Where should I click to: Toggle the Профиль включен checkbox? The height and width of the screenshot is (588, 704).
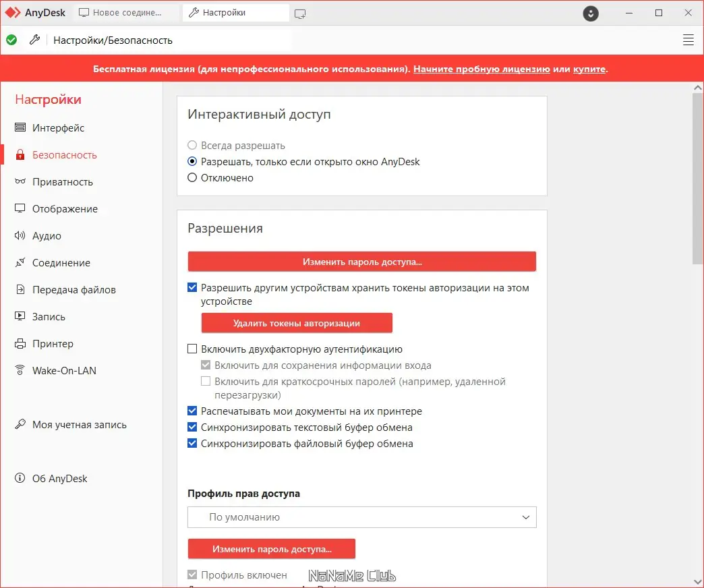click(192, 575)
